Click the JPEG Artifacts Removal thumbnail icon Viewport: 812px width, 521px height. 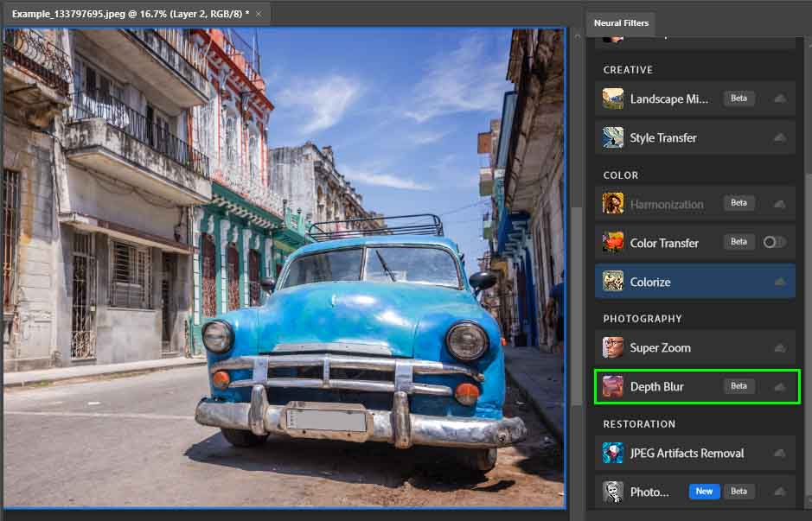[612, 453]
